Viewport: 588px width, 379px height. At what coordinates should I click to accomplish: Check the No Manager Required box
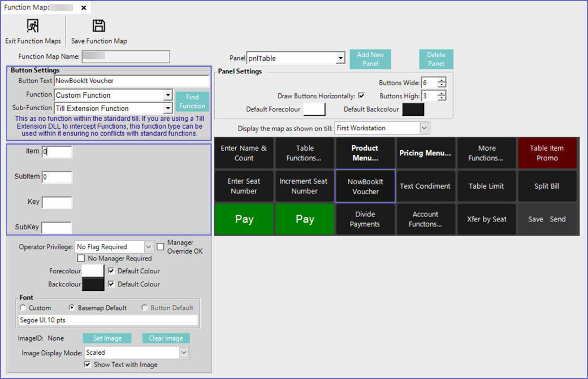click(x=81, y=259)
